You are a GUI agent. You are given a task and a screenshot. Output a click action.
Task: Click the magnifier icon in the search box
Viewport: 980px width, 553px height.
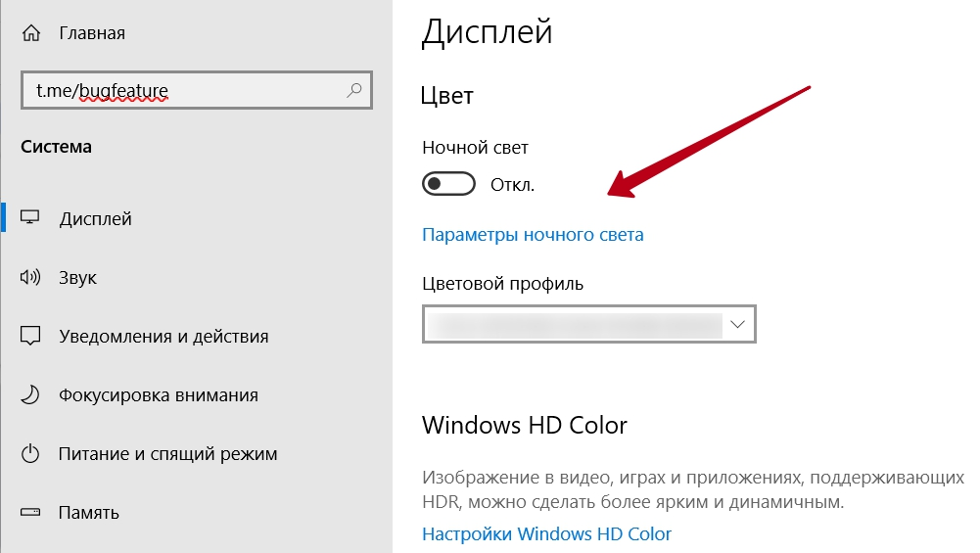coord(354,90)
